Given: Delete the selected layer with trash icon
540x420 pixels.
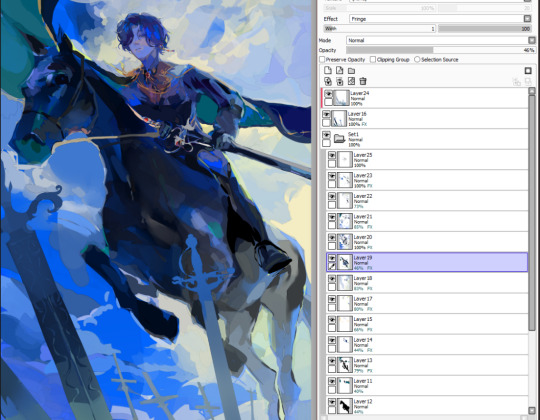Looking at the screenshot, I should coord(363,81).
